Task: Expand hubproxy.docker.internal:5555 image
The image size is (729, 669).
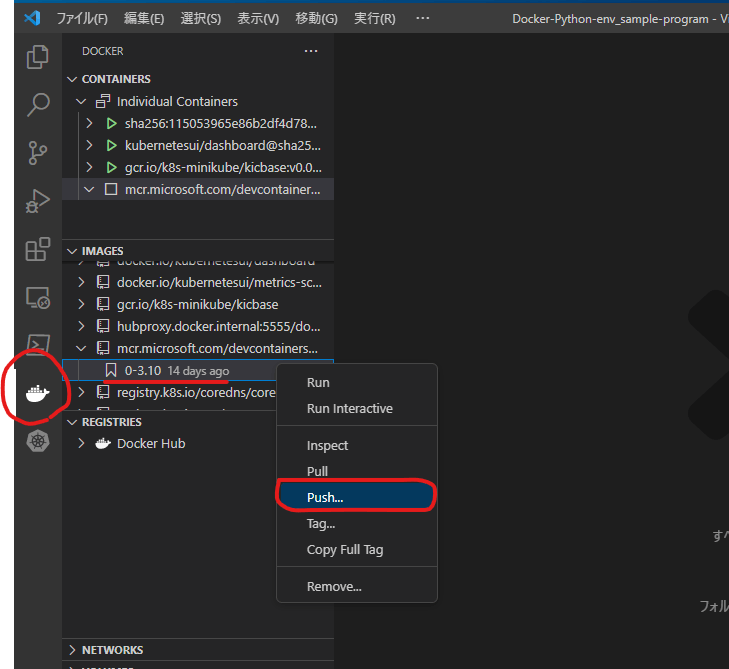Action: [x=81, y=326]
